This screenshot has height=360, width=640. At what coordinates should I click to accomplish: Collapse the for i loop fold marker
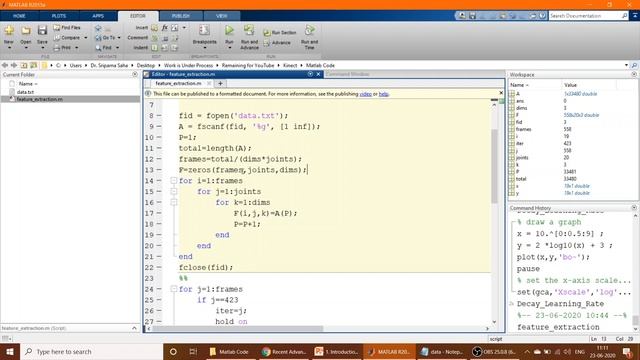[x=173, y=180]
